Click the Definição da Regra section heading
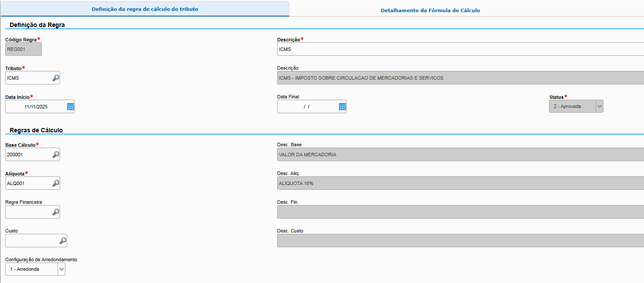The width and height of the screenshot is (644, 283). coord(37,25)
